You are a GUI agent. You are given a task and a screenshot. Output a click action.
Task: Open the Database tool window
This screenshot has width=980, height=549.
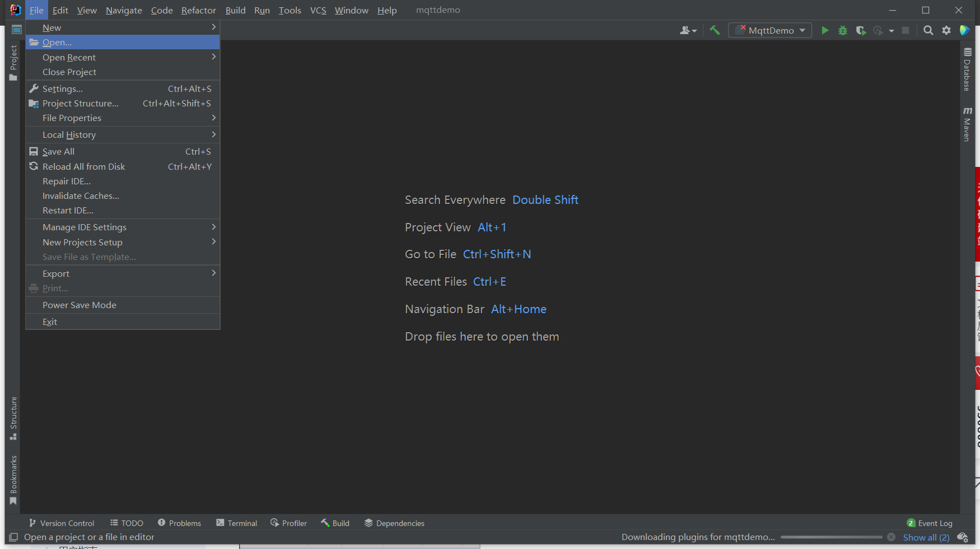click(x=967, y=69)
